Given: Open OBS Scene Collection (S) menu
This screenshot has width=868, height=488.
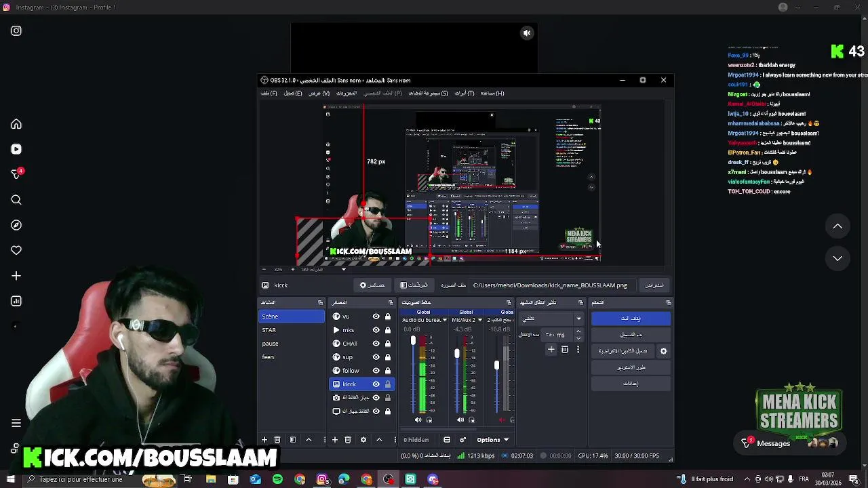Looking at the screenshot, I should [429, 94].
